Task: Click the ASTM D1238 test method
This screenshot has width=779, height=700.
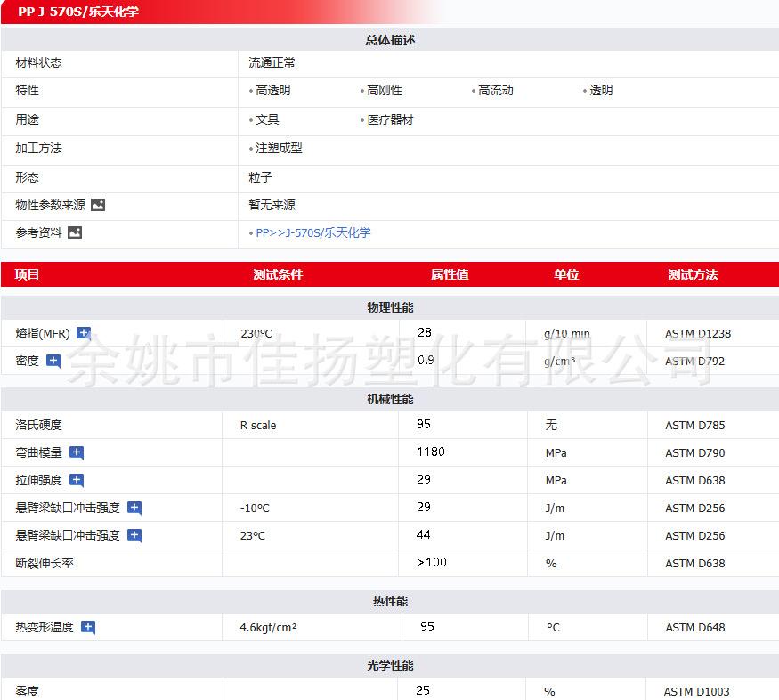Action: click(x=698, y=333)
